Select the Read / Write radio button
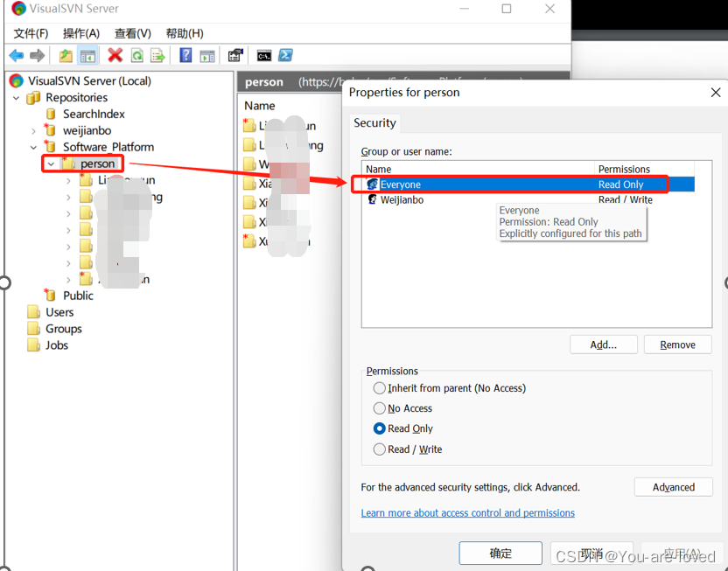728x571 pixels. tap(380, 449)
